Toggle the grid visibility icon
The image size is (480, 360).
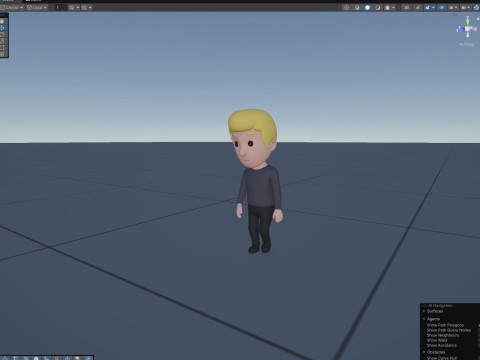click(72, 7)
